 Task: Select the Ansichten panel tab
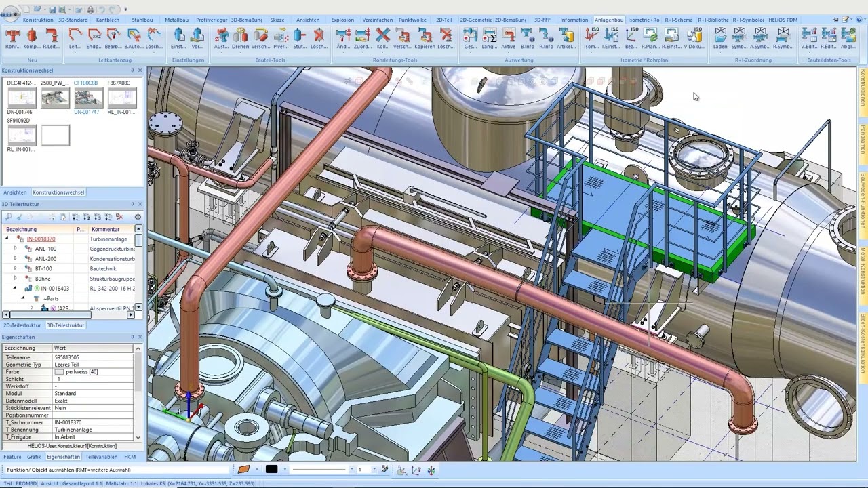coord(15,192)
